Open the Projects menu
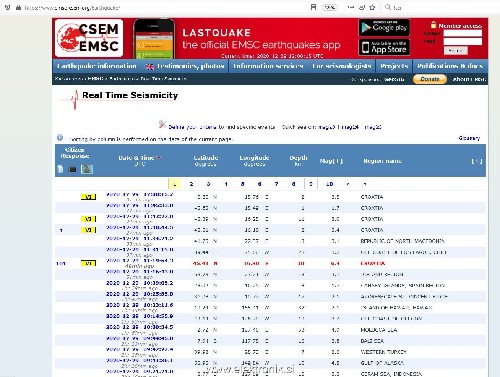The height and width of the screenshot is (377, 500). coord(394,66)
